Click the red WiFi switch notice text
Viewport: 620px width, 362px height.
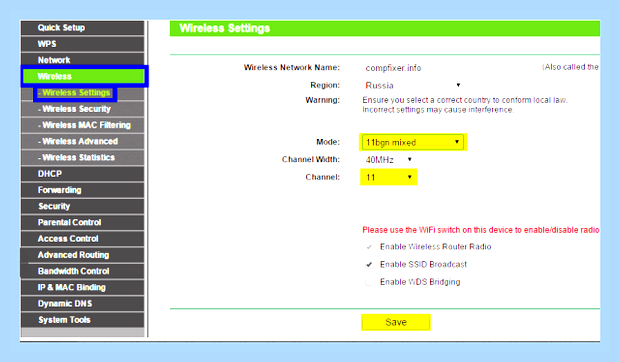tap(481, 230)
